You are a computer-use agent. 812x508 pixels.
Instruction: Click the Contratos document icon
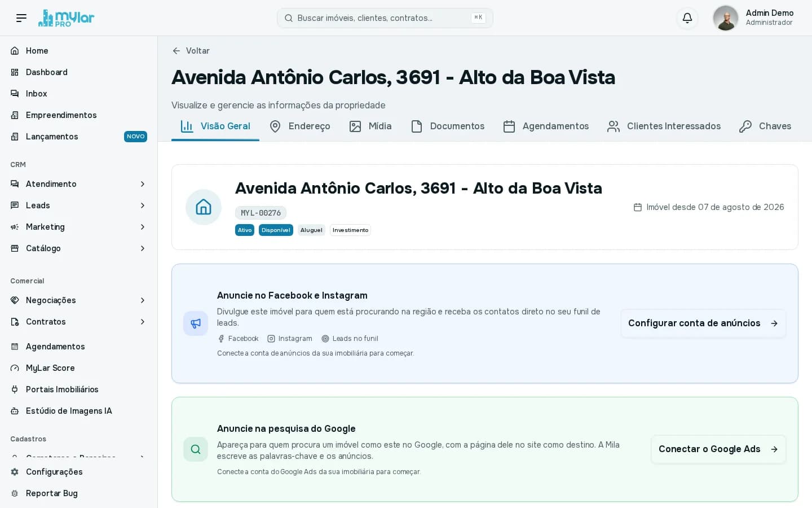[15, 322]
